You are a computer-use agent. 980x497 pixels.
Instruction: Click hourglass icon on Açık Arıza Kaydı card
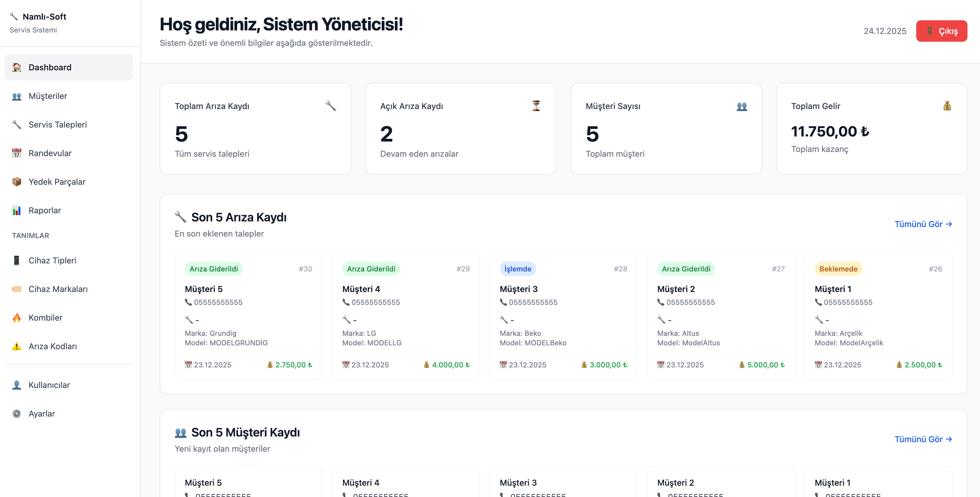click(x=536, y=106)
